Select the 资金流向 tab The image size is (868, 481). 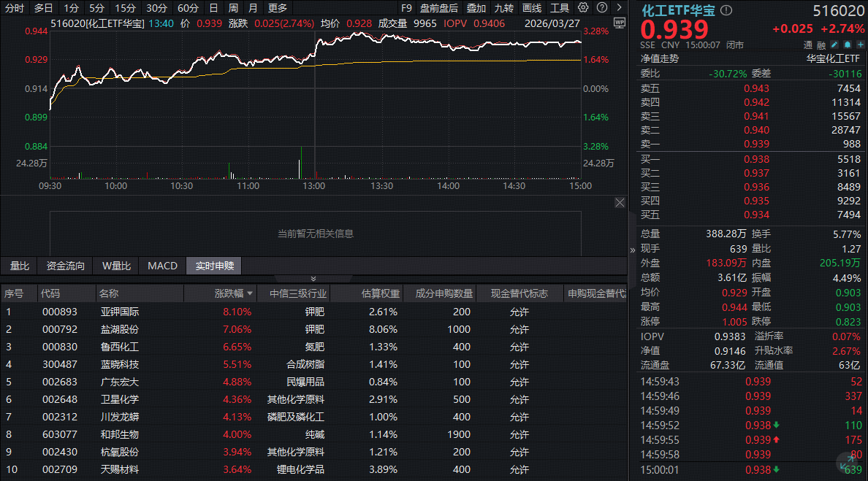point(66,266)
